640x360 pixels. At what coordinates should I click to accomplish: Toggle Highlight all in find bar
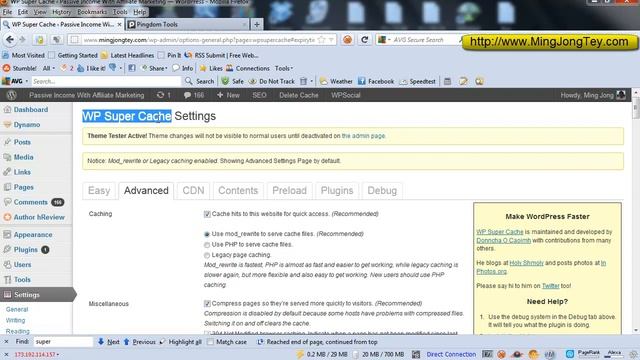181,342
